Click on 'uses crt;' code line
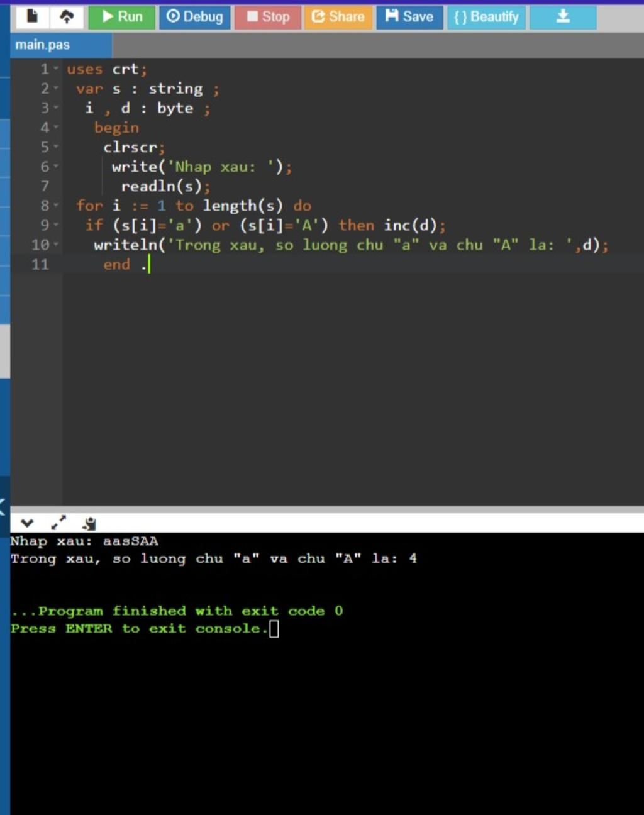The height and width of the screenshot is (815, 644). pos(107,69)
